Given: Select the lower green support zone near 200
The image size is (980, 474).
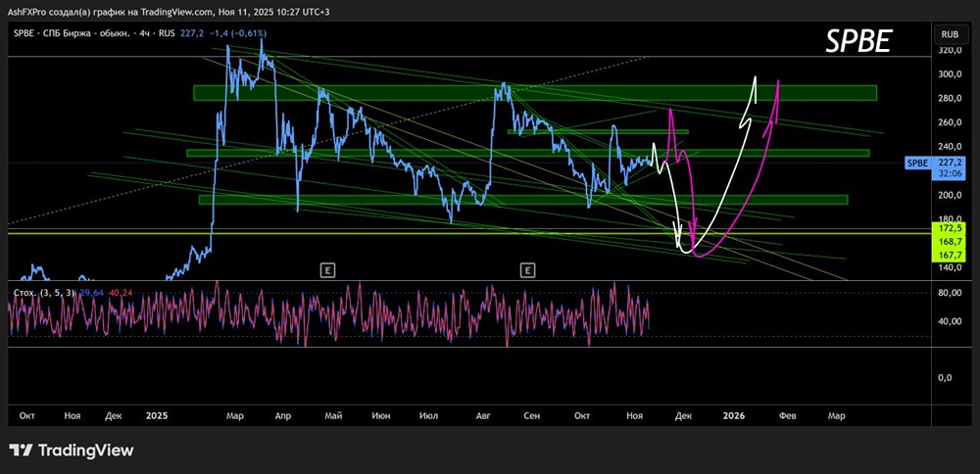Looking at the screenshot, I should coord(522,200).
